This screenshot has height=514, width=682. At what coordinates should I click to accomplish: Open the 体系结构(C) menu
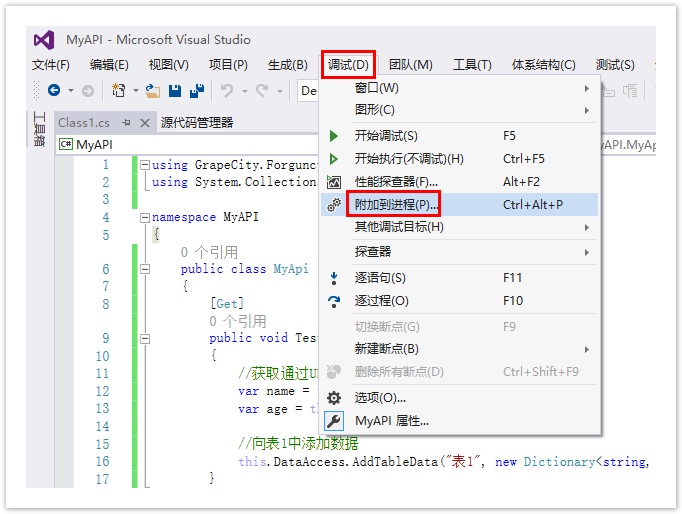[544, 65]
